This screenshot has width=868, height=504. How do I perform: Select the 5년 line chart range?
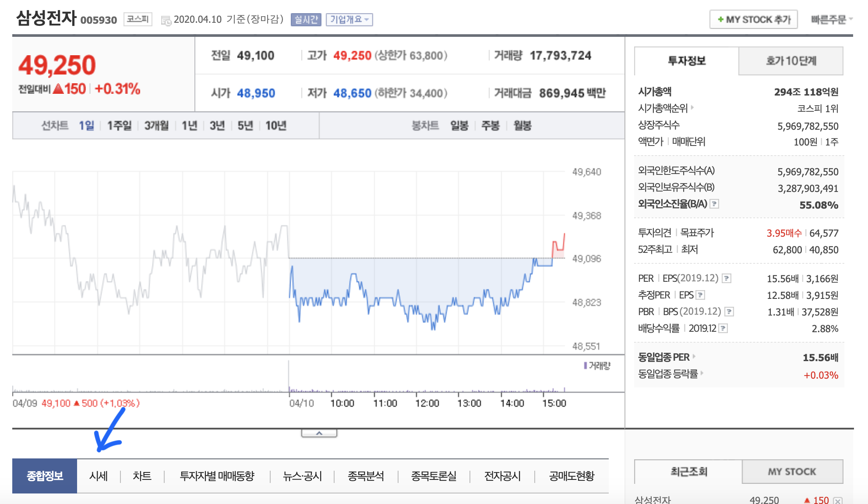(245, 126)
